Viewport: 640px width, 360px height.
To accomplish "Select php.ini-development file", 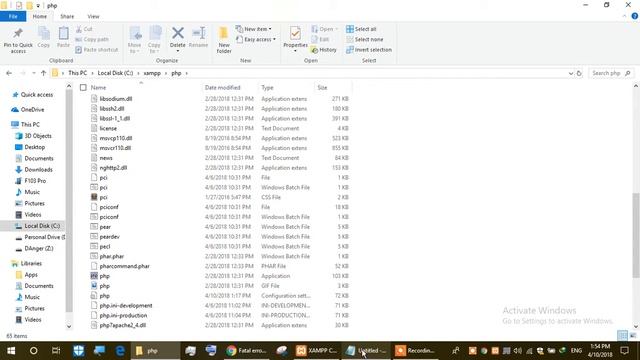I will pyautogui.click(x=126, y=305).
